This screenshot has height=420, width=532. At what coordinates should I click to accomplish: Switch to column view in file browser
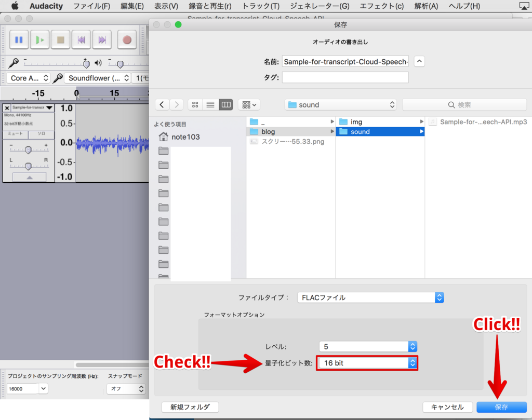tap(226, 105)
